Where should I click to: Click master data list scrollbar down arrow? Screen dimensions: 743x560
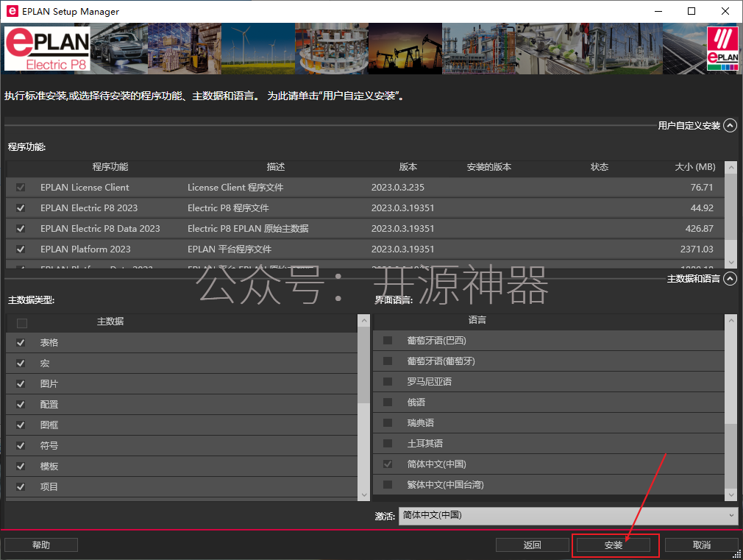(364, 495)
